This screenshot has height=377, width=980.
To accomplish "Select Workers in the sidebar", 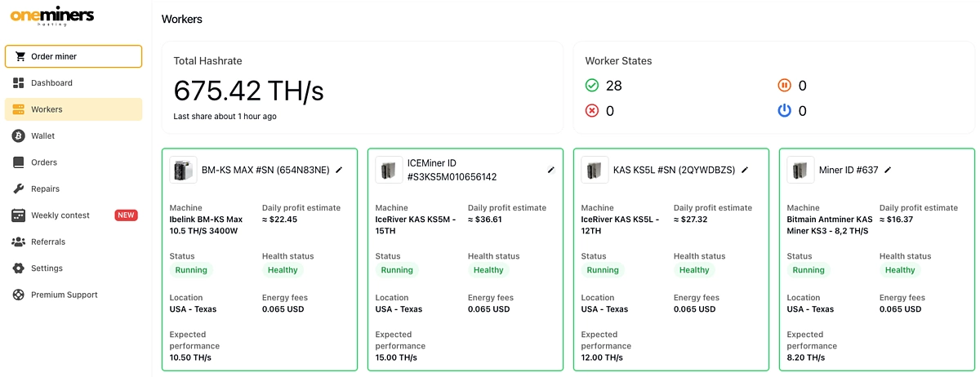I will [x=73, y=109].
